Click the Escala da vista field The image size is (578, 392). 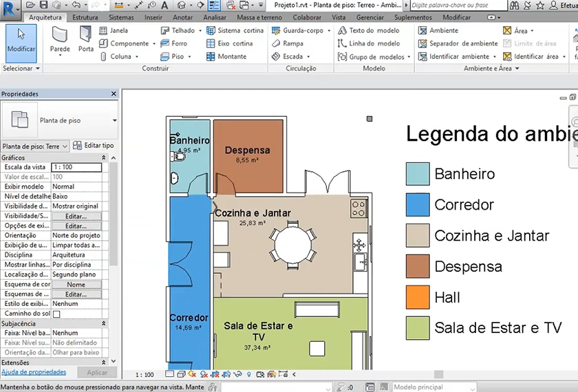(x=76, y=167)
